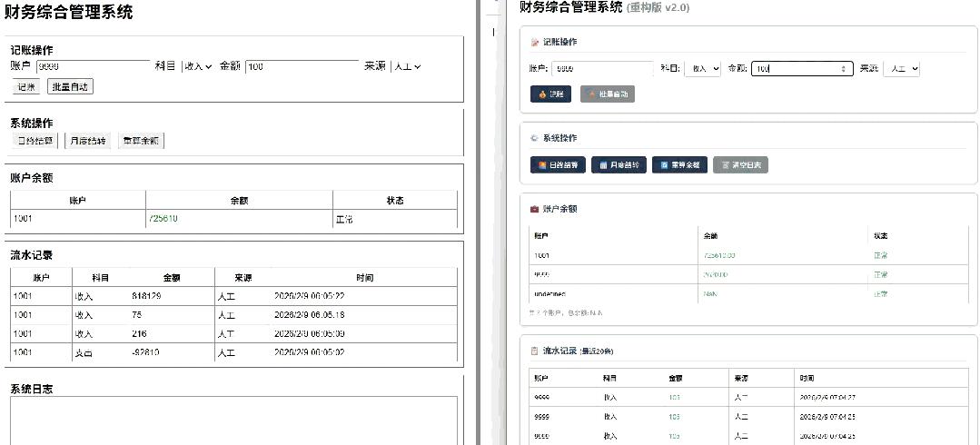Screen dimensions: 980x445
Task: Click 批量自动 button in the left window
Action: [x=70, y=87]
